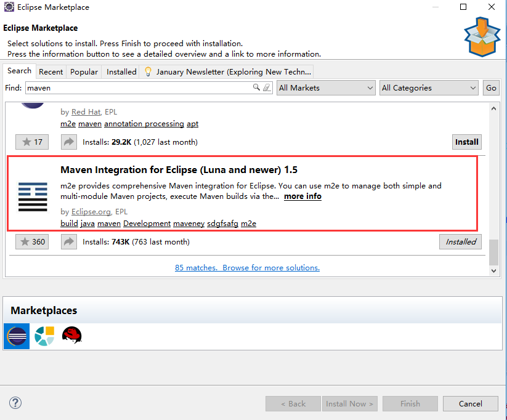Switch to the Search tab

[x=19, y=71]
